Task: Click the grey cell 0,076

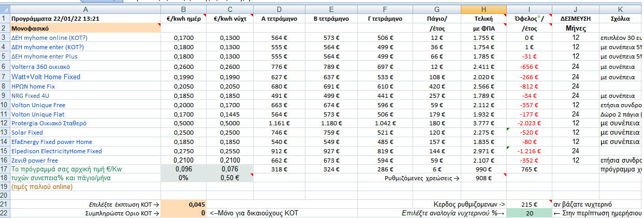Action: click(230, 169)
